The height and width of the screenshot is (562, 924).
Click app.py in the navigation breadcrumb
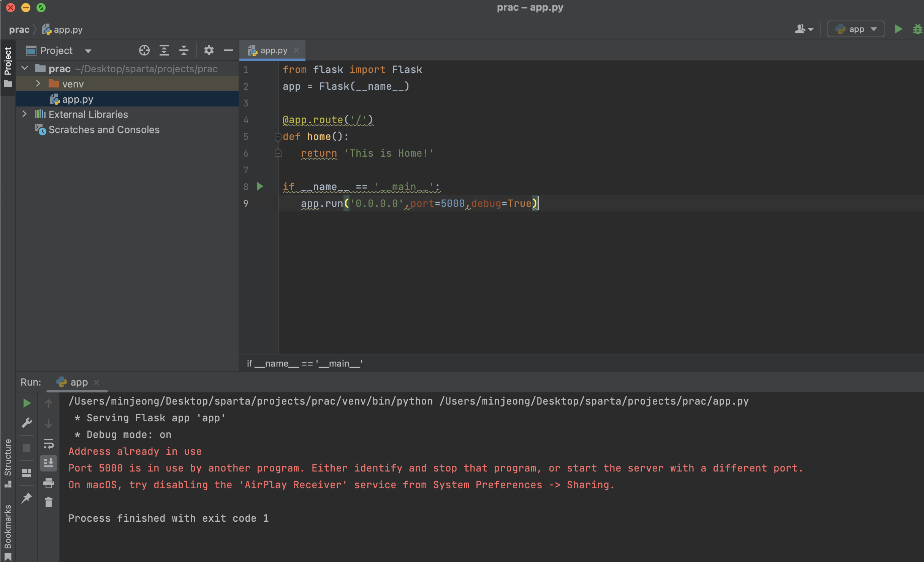tap(62, 30)
